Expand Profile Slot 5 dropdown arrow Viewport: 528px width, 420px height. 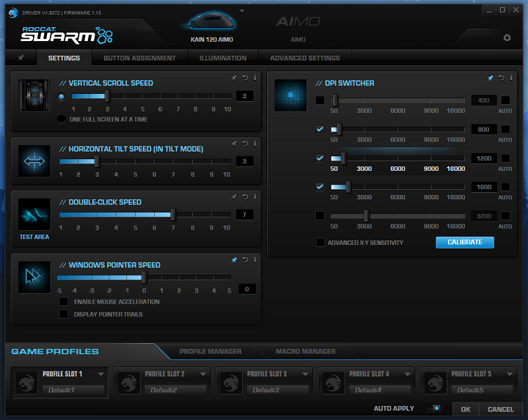[510, 374]
